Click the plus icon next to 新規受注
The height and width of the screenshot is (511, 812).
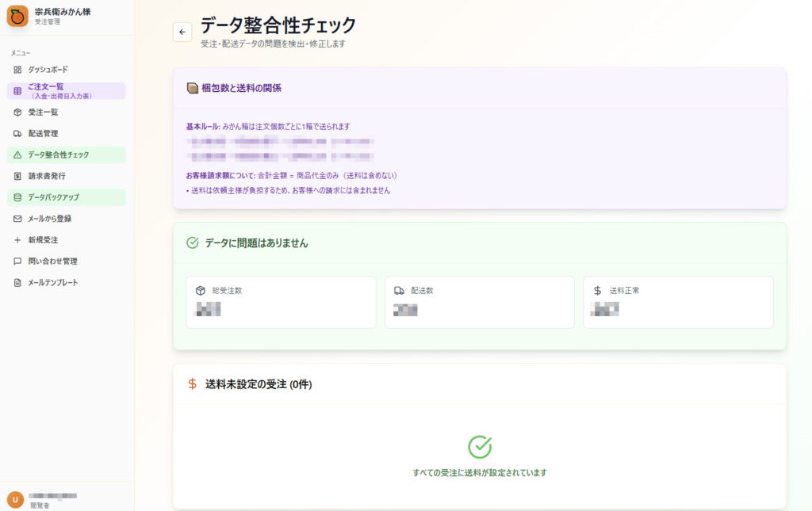16,238
